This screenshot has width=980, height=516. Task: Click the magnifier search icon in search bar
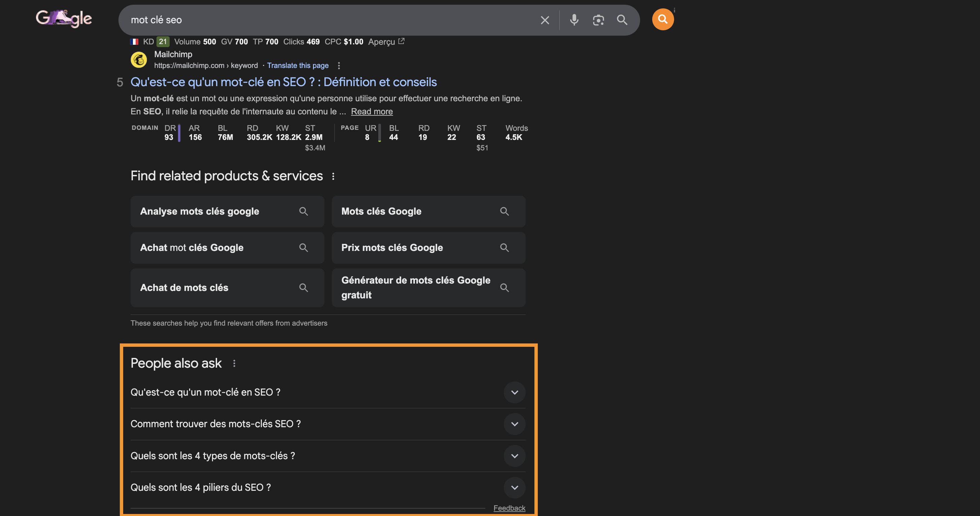pos(622,20)
